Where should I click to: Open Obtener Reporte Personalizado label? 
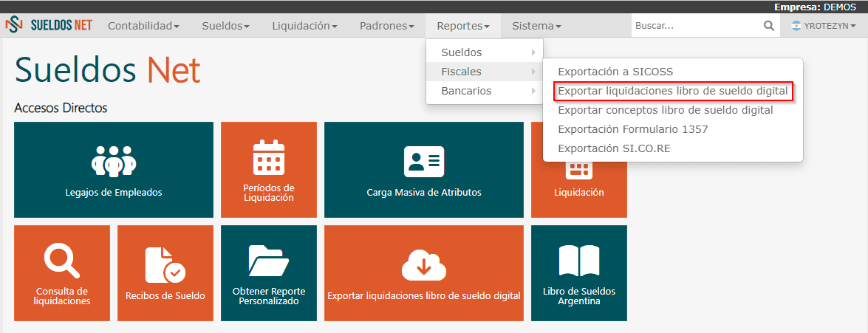pyautogui.click(x=268, y=296)
